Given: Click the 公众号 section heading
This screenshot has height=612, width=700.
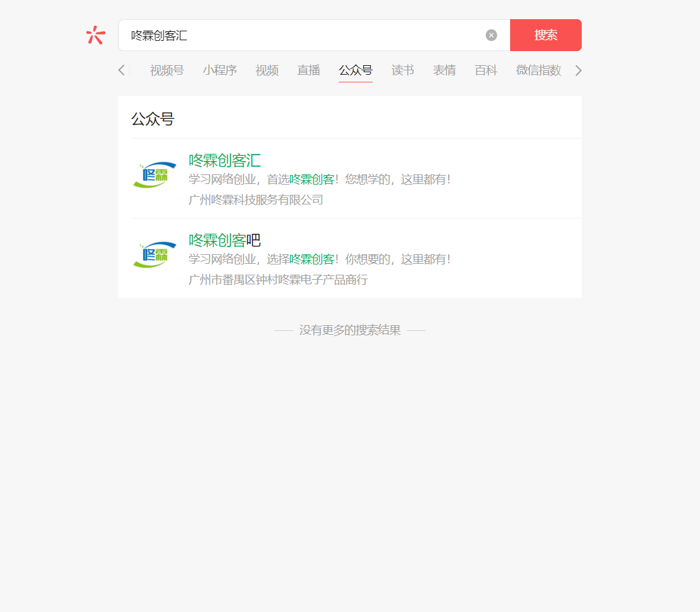Looking at the screenshot, I should tap(153, 119).
